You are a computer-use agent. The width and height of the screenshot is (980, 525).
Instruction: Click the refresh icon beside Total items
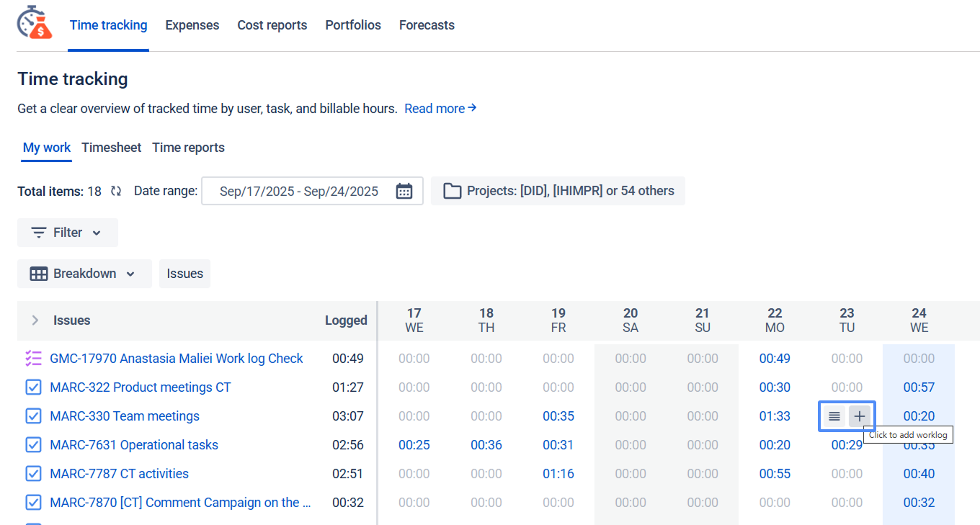pos(116,191)
